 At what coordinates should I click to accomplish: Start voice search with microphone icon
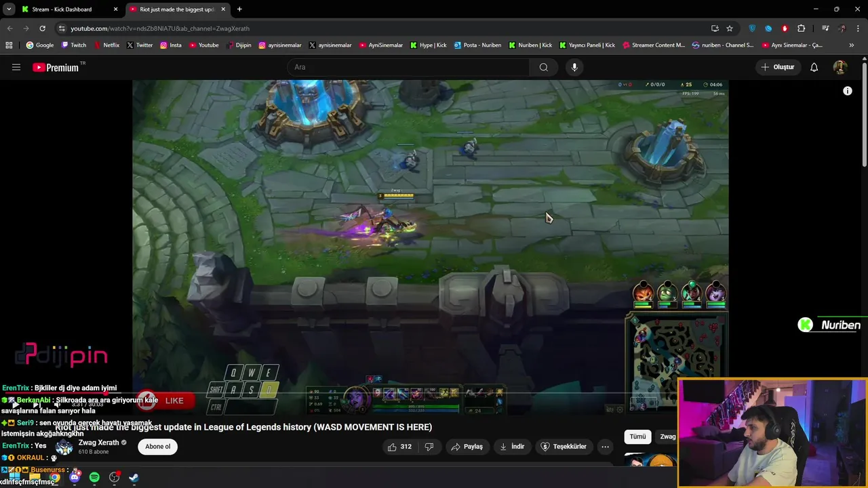point(574,67)
